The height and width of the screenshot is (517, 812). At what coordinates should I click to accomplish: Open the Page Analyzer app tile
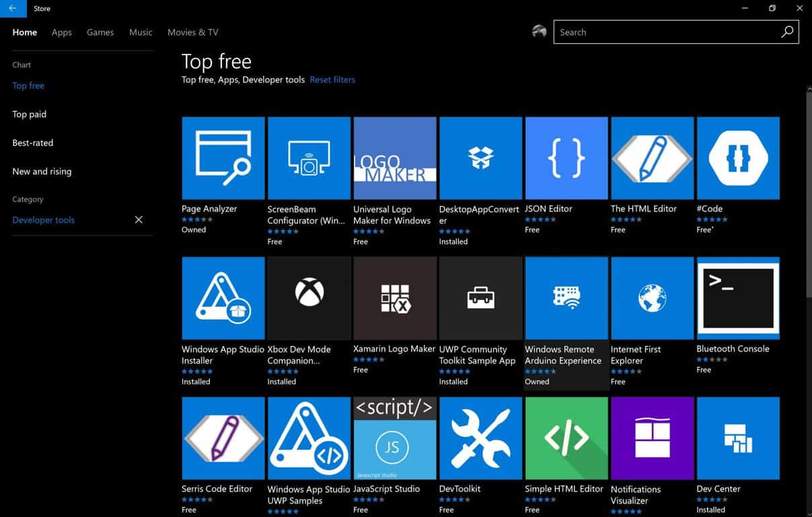click(223, 158)
